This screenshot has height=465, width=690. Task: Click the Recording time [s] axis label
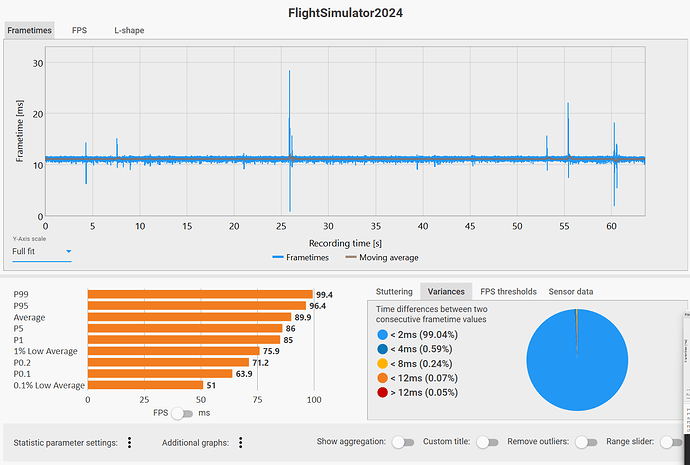345,243
